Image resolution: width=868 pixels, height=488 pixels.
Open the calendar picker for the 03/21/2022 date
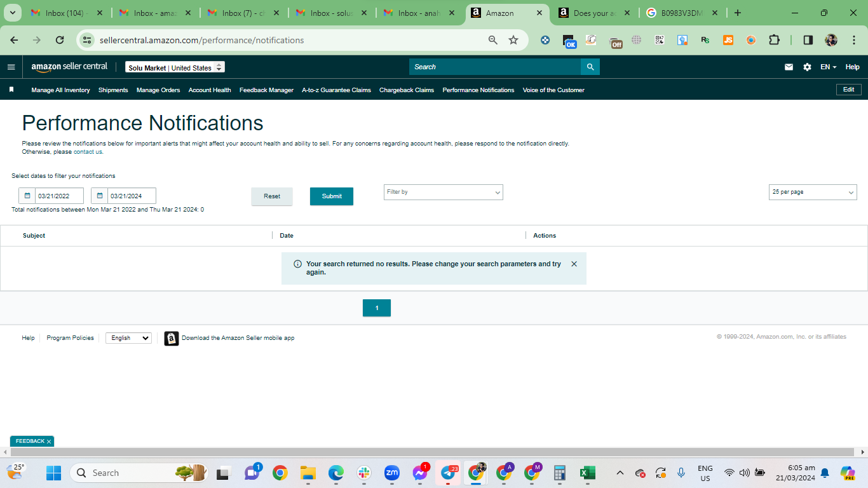[x=27, y=196]
